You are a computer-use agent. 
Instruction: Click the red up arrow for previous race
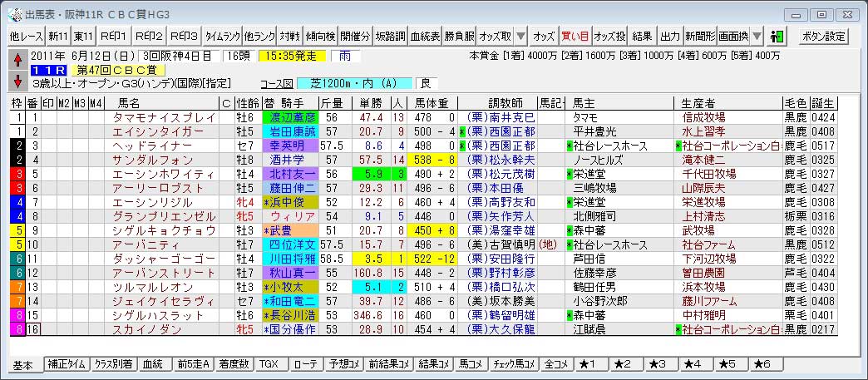(x=17, y=59)
